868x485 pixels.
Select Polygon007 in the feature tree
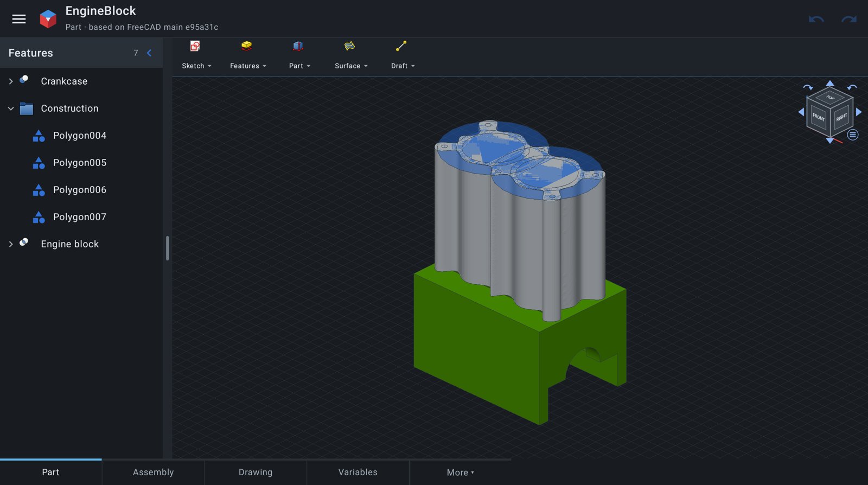click(81, 217)
